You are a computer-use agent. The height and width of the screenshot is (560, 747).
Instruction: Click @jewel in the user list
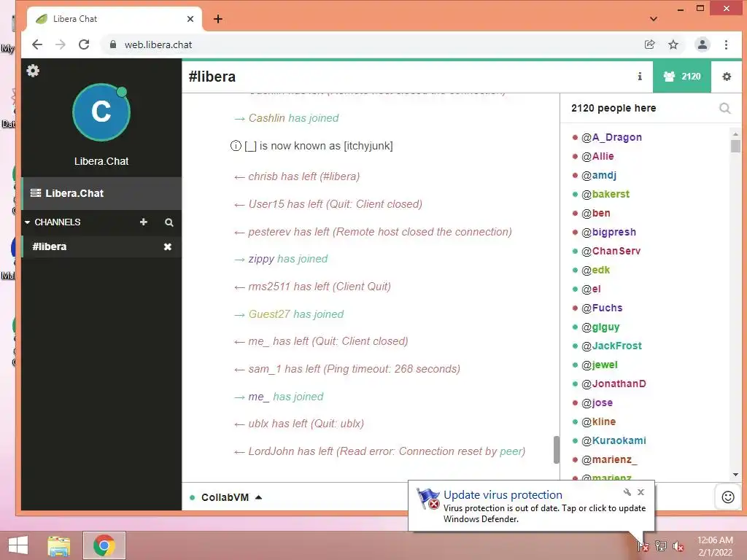point(600,365)
